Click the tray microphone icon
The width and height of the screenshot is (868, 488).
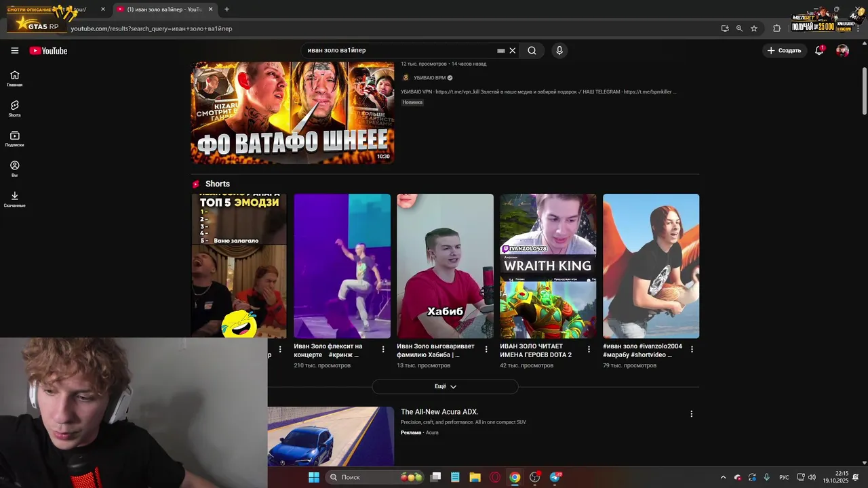pyautogui.click(x=766, y=477)
